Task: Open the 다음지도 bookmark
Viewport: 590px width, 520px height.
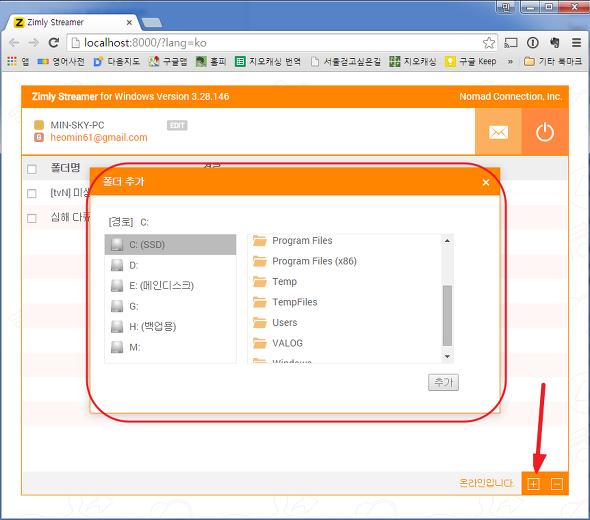Action: click(x=117, y=61)
